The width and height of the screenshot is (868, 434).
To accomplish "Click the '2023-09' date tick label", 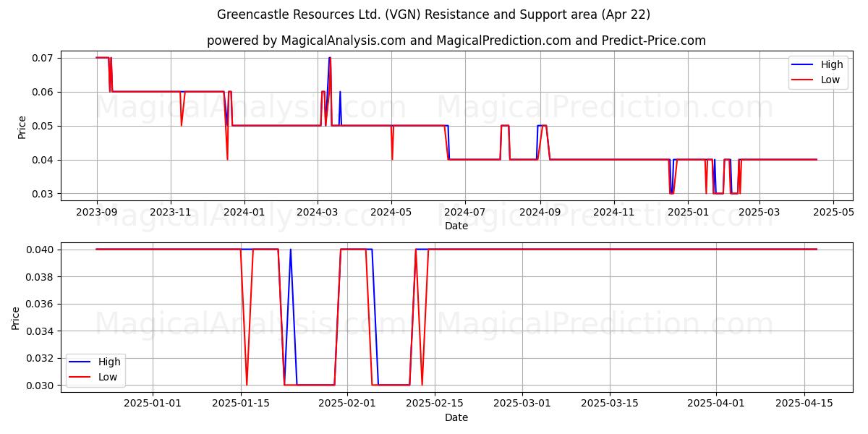I will point(97,212).
